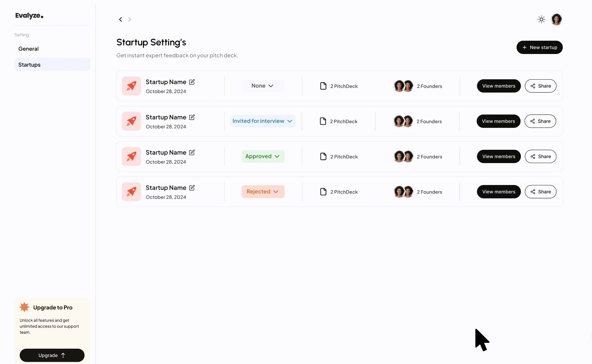
Task: Click edit icon beside first Startup Name
Action: point(192,82)
